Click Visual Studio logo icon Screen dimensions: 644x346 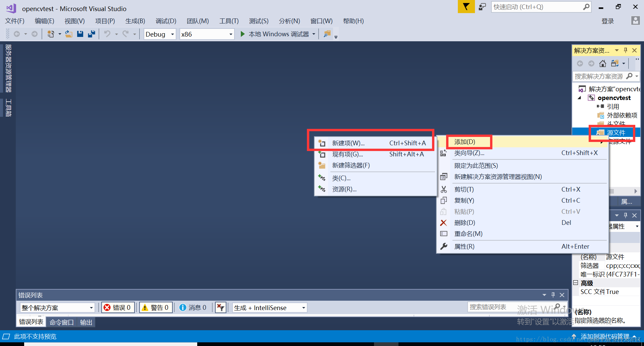pos(11,8)
